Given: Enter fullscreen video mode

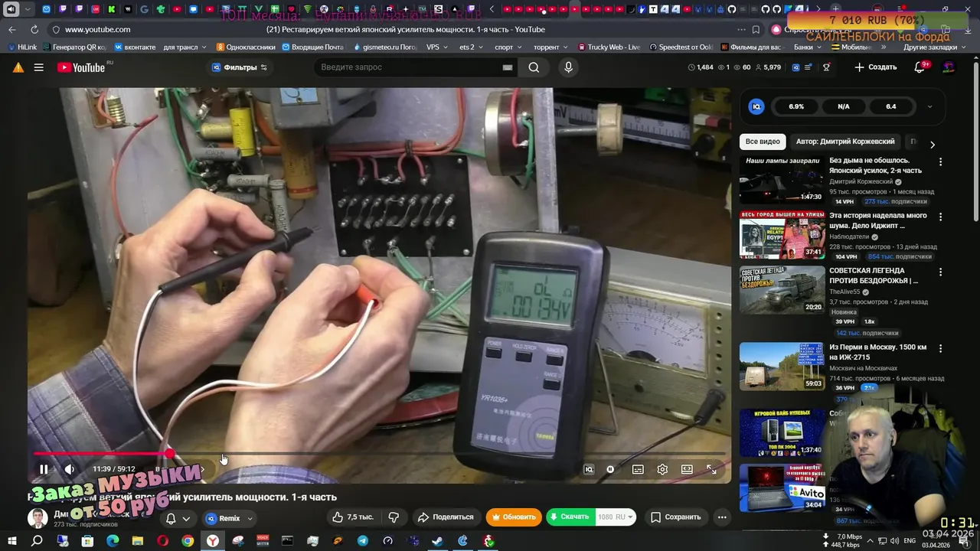Looking at the screenshot, I should [x=711, y=469].
